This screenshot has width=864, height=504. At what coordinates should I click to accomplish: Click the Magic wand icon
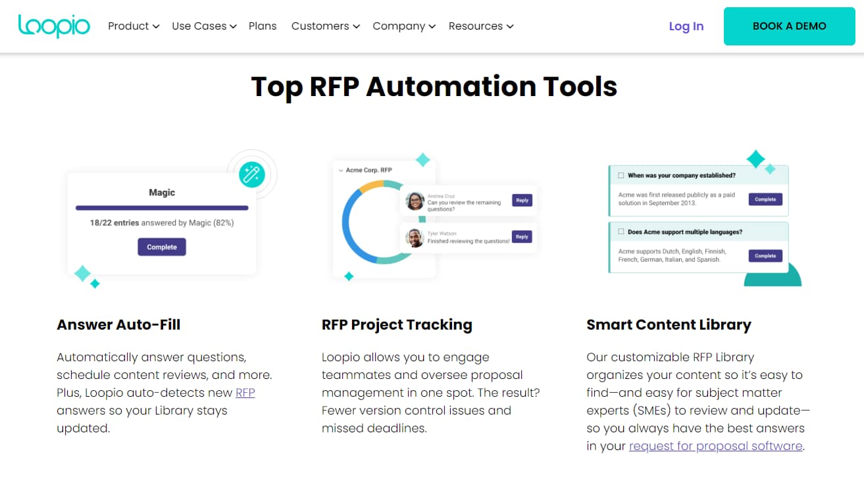[251, 174]
